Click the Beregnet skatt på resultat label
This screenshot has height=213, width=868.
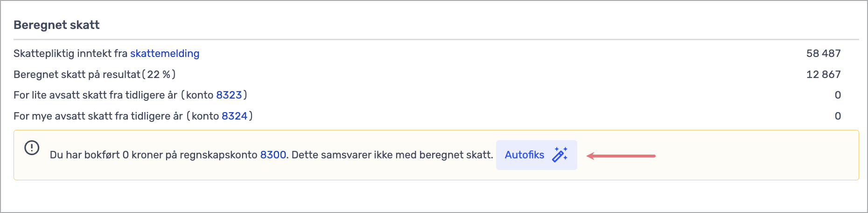click(x=77, y=75)
